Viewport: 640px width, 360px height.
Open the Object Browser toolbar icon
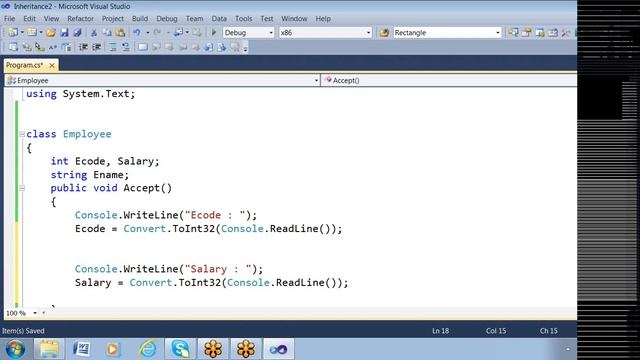point(540,33)
